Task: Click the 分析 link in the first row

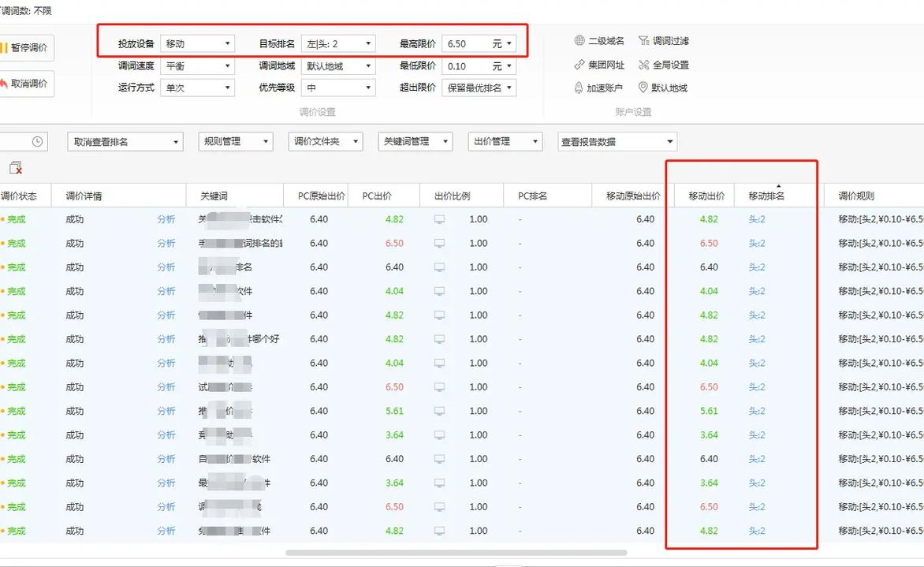Action: pos(166,219)
